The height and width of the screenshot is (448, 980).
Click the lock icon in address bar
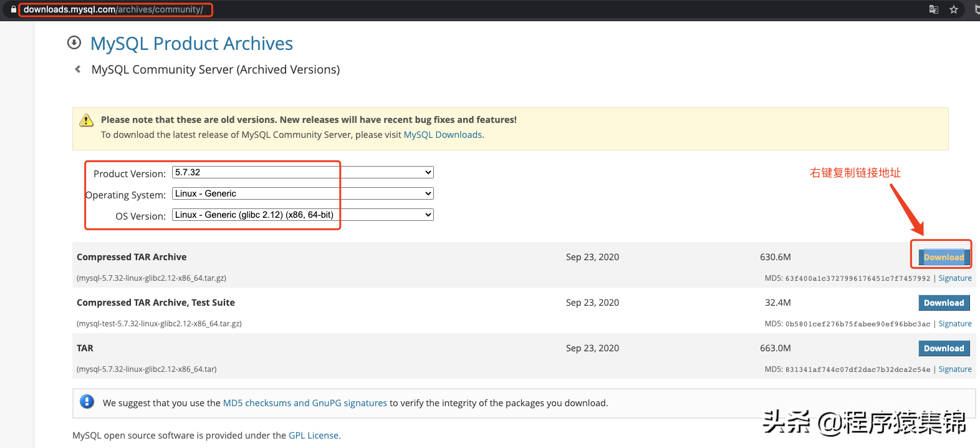[x=13, y=9]
